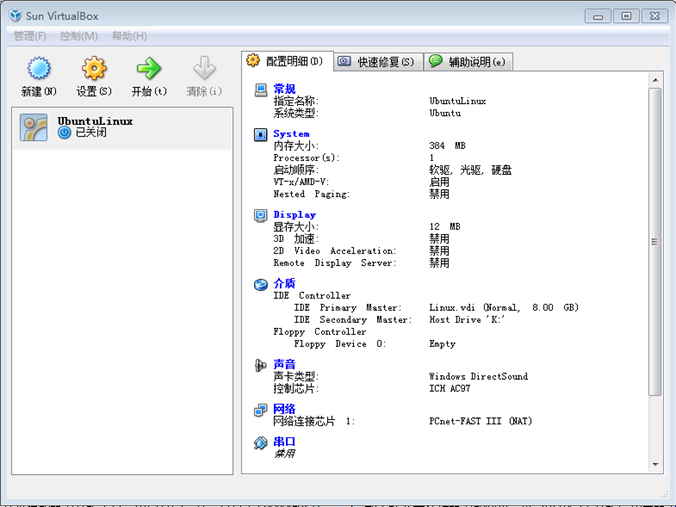Switch to 配置明细(D) details tab
676x507 pixels.
pyautogui.click(x=288, y=61)
